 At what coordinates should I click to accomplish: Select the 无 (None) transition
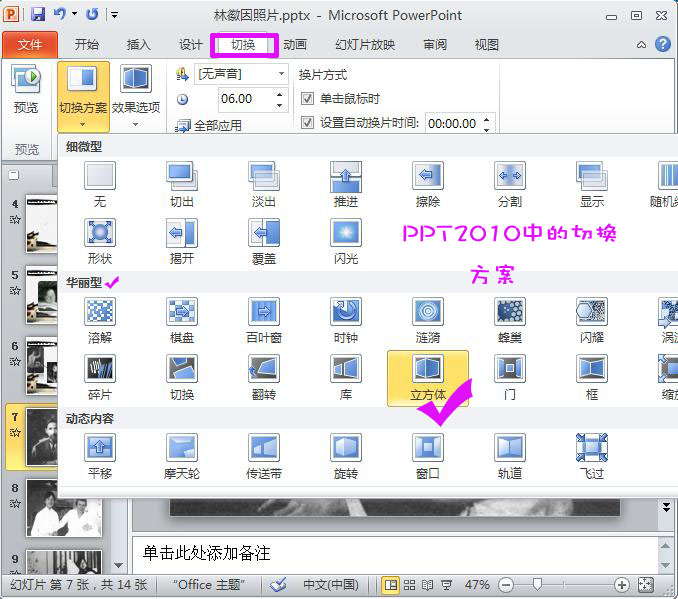click(x=100, y=185)
